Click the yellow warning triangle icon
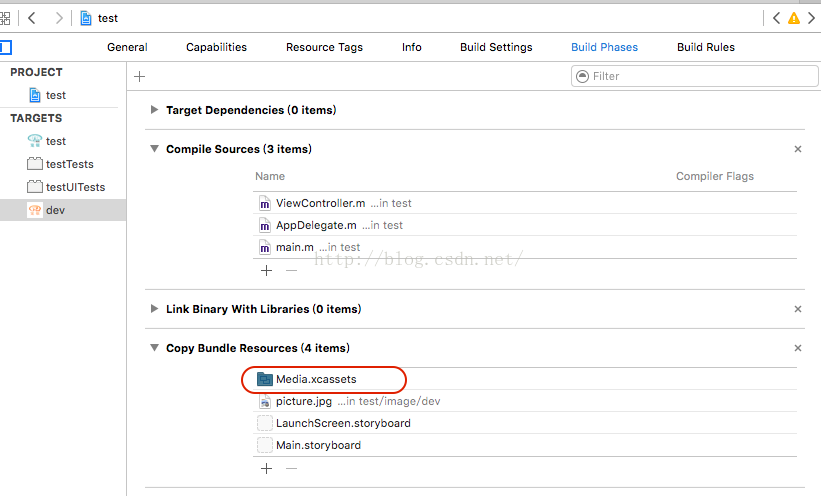 coord(794,18)
